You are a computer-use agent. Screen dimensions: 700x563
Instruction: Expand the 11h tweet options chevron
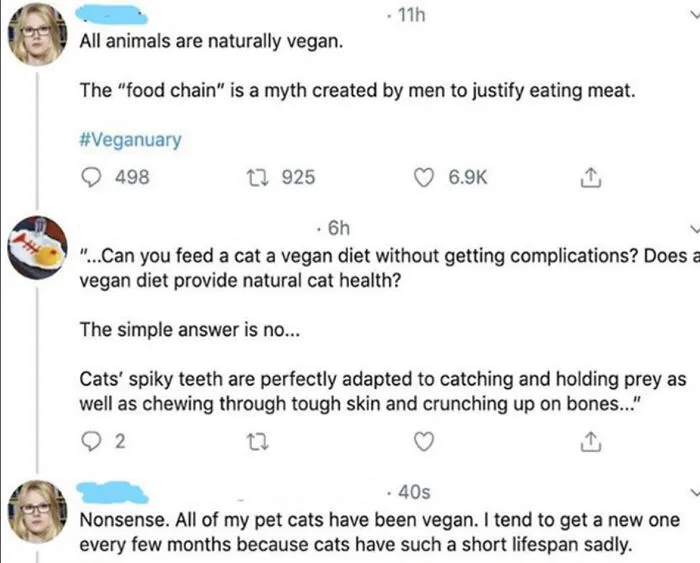point(693,15)
